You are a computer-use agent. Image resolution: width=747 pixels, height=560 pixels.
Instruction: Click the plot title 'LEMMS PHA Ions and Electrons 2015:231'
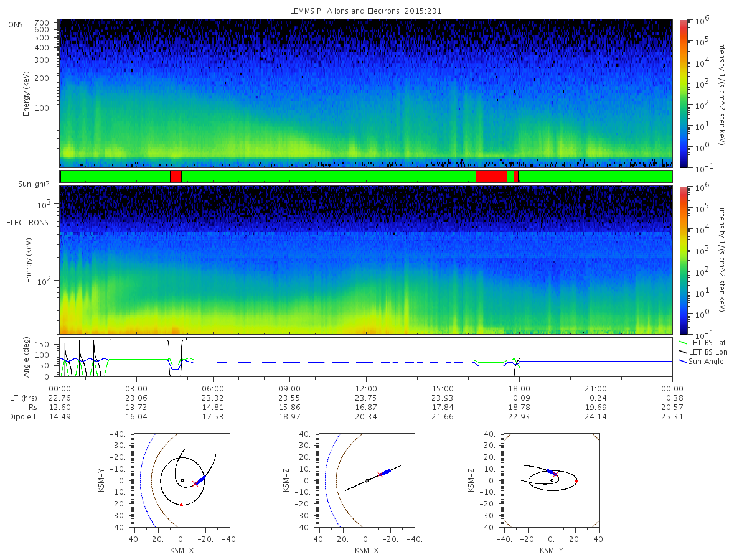click(x=366, y=11)
